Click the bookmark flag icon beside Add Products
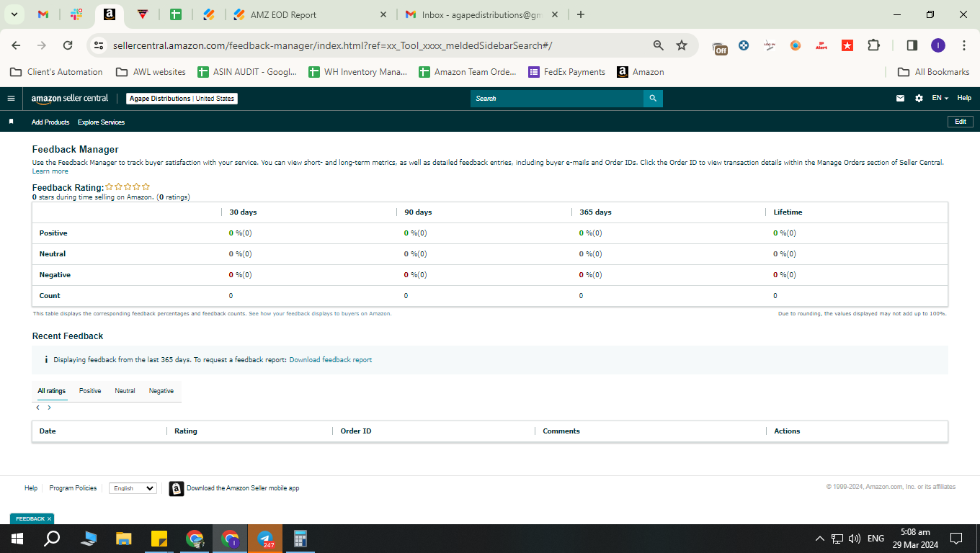The width and height of the screenshot is (980, 553). click(x=11, y=122)
